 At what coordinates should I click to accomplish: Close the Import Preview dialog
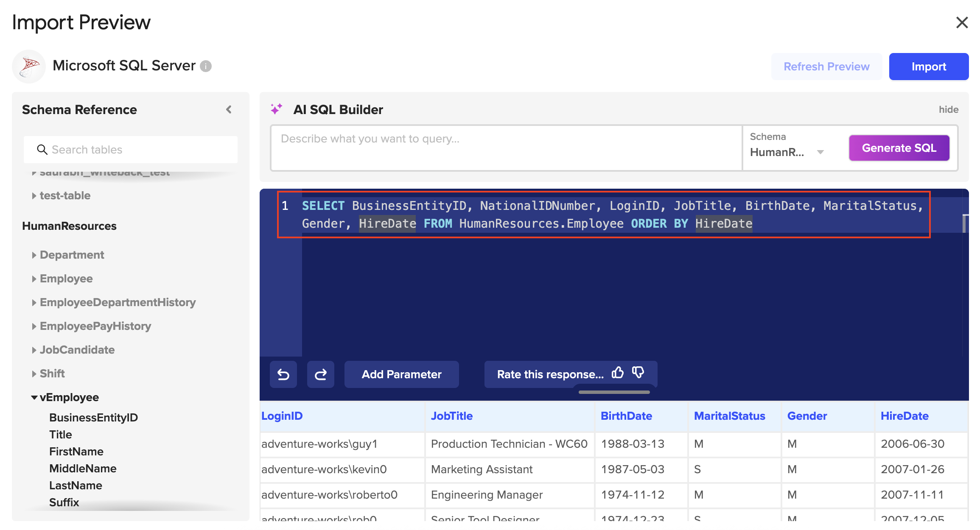(961, 22)
